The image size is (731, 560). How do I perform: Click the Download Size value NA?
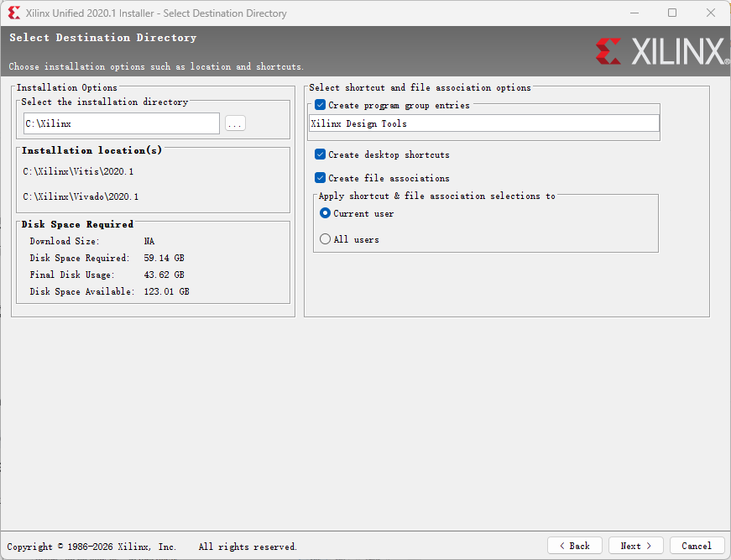coord(149,241)
